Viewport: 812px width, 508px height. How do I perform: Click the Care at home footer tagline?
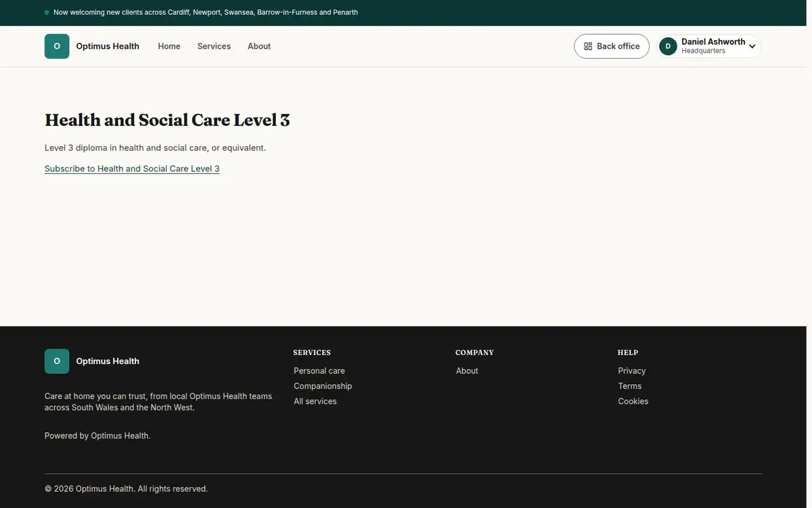pyautogui.click(x=158, y=402)
